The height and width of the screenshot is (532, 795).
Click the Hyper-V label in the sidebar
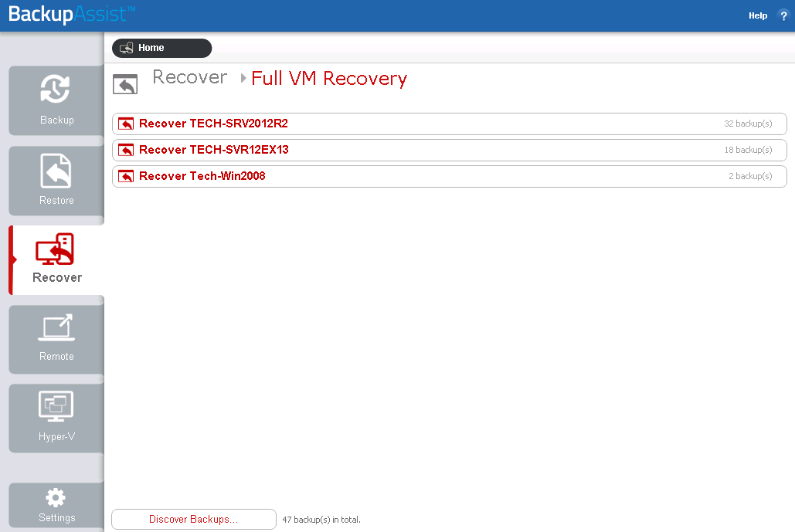pos(57,437)
